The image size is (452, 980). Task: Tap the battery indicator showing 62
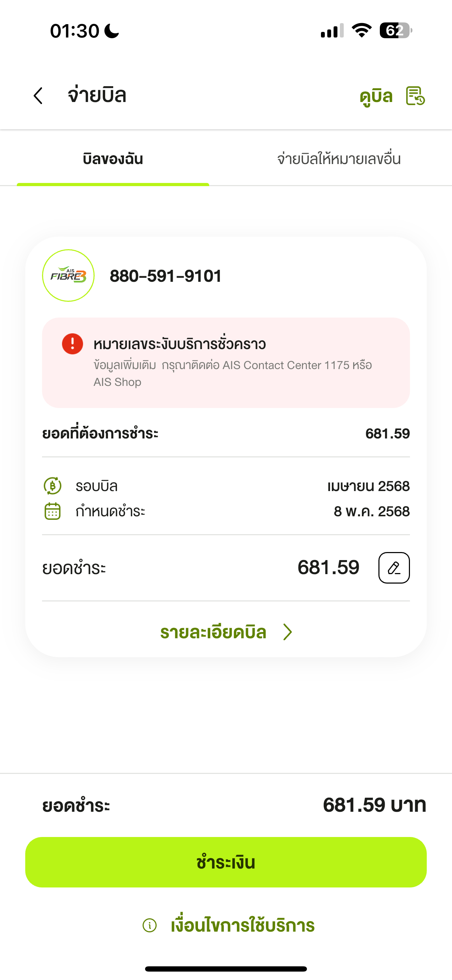click(396, 30)
